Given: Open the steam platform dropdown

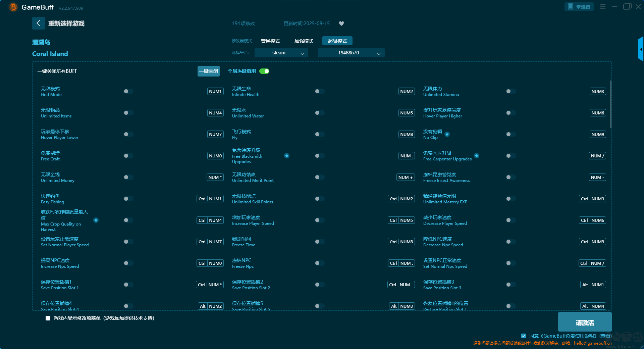Looking at the screenshot, I should 281,53.
